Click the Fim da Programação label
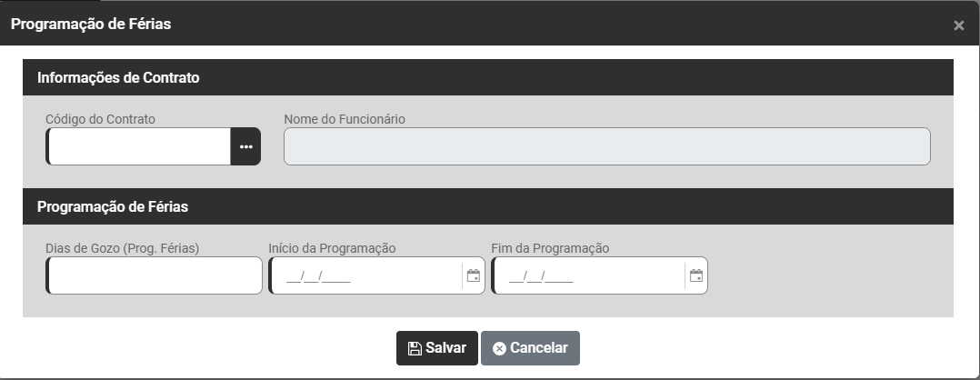This screenshot has width=980, height=380. [550, 248]
